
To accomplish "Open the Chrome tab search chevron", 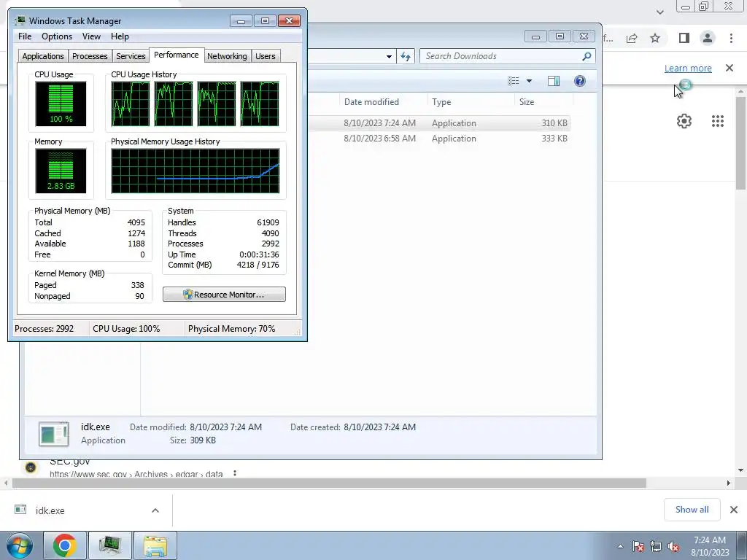I will click(x=659, y=12).
